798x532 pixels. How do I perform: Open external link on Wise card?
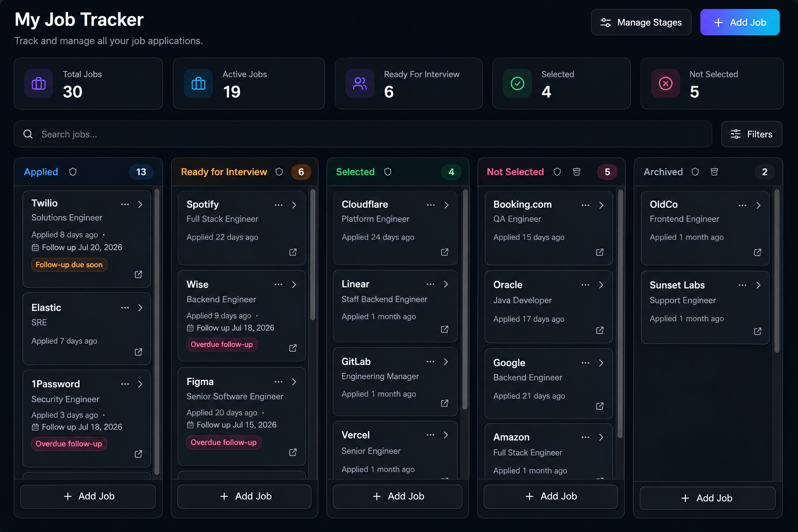(293, 348)
